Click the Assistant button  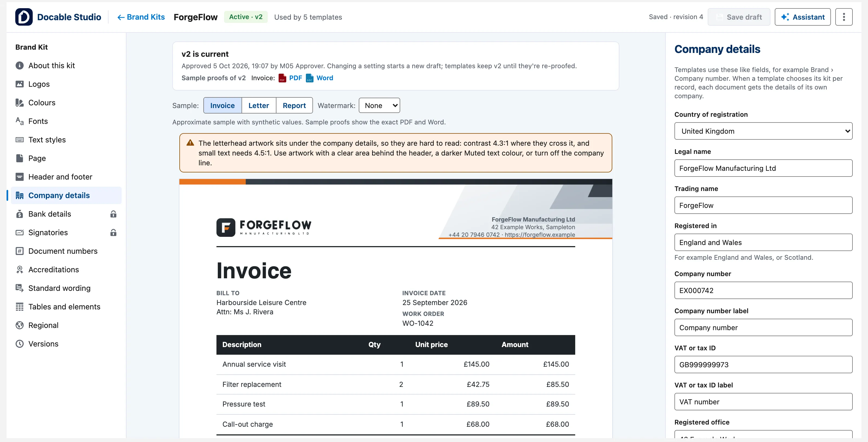pos(802,17)
